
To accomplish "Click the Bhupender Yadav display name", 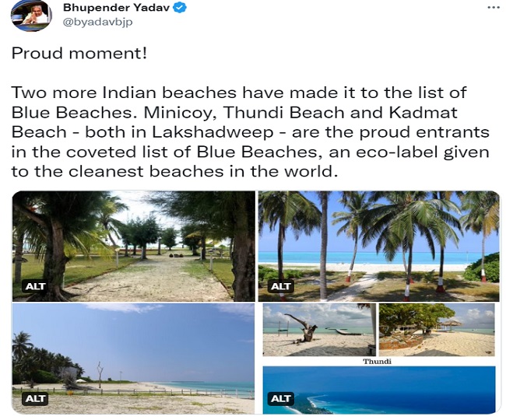I will [x=116, y=8].
